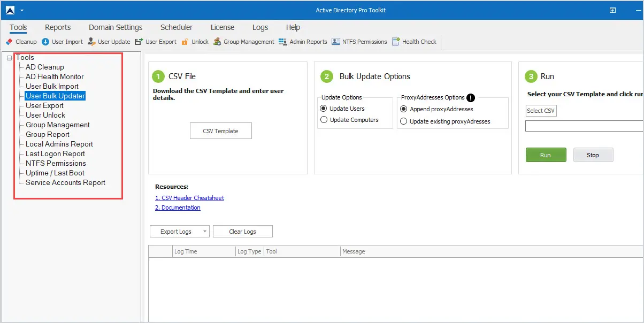Open Service Accounts Report in the tree
This screenshot has width=644, height=323.
coord(65,182)
